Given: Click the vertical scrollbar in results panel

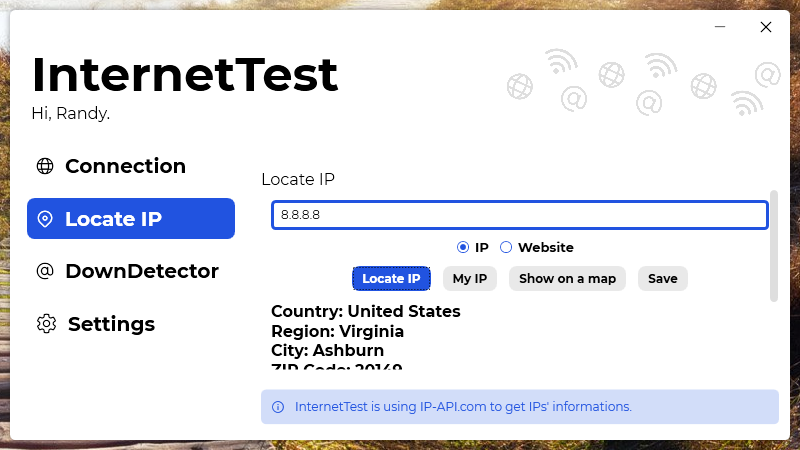Looking at the screenshot, I should point(773,246).
